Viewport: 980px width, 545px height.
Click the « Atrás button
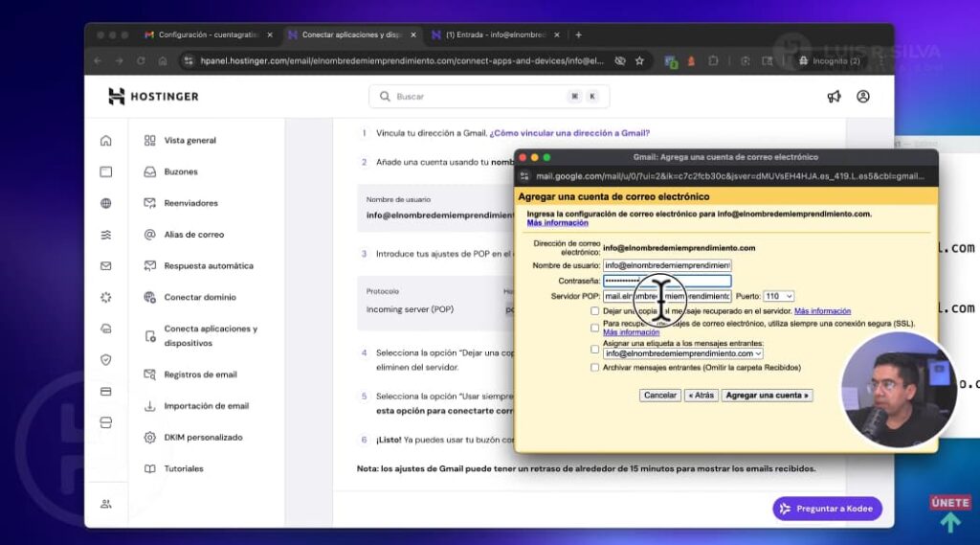(x=702, y=396)
